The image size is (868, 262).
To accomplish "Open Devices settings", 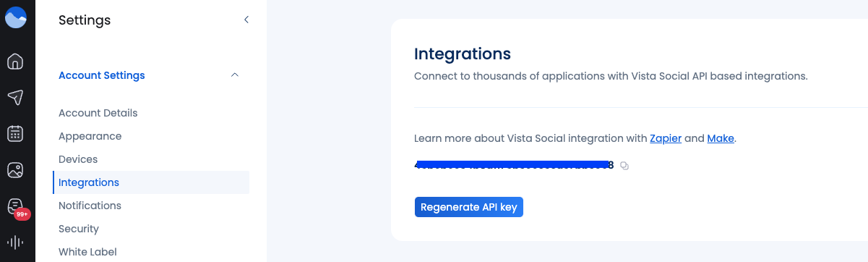I will (78, 159).
